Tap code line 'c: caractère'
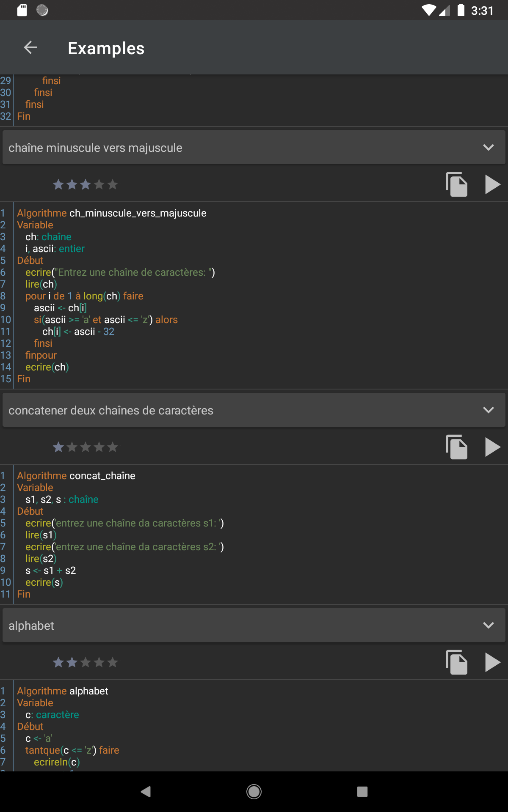This screenshot has width=508, height=812. tap(52, 715)
